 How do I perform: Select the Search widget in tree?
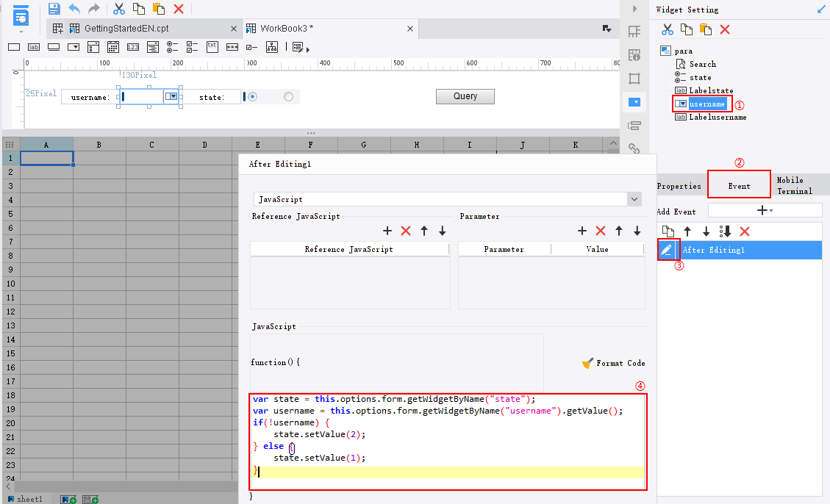coord(702,64)
